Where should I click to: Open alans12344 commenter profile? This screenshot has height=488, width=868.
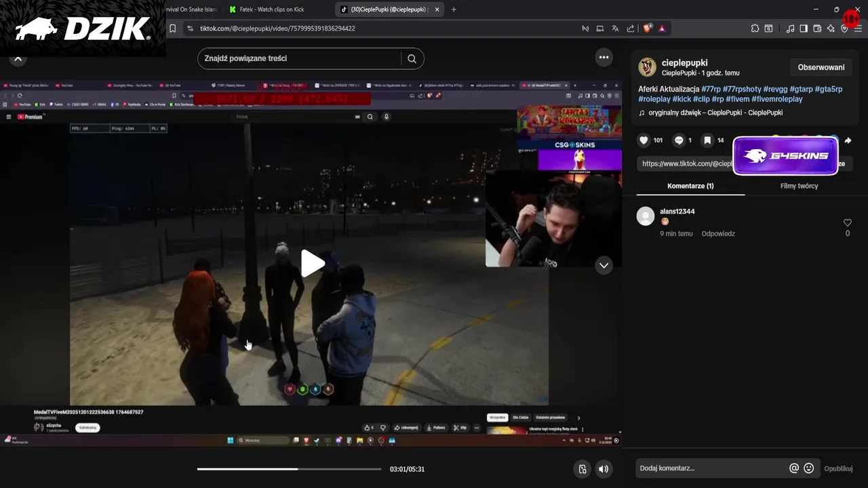[677, 211]
